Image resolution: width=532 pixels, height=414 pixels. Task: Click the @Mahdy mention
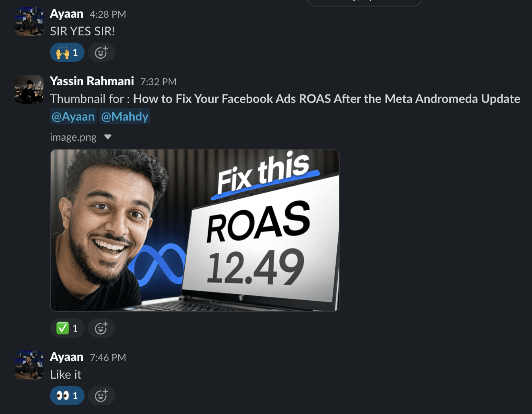(x=125, y=116)
